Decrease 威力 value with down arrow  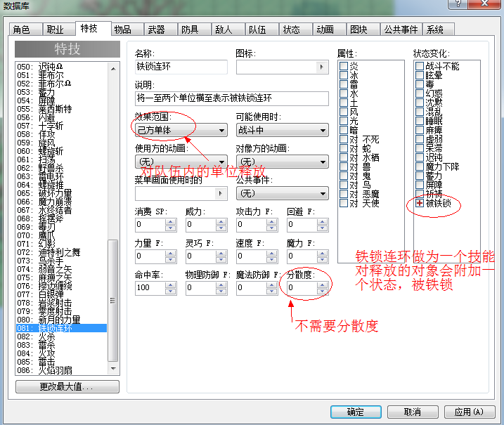[221, 228]
